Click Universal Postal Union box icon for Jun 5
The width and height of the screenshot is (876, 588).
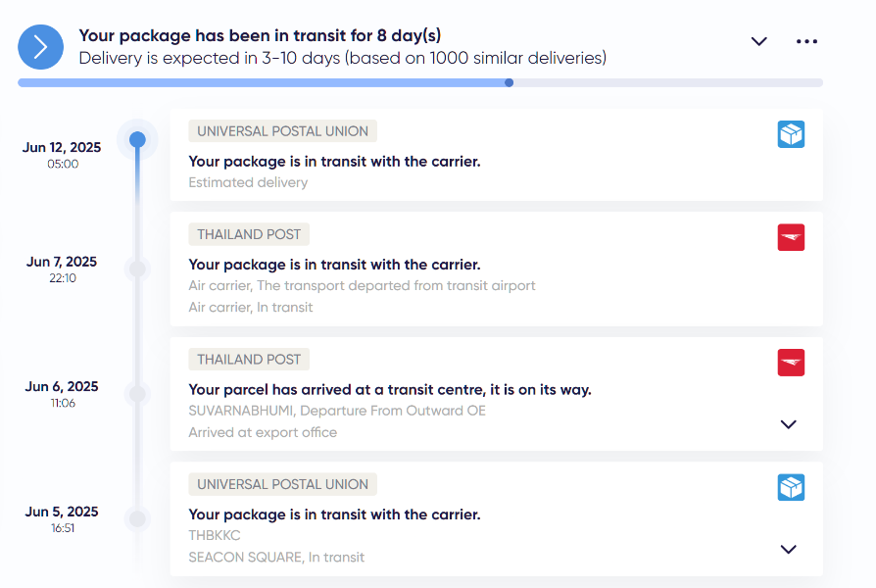pos(791,487)
